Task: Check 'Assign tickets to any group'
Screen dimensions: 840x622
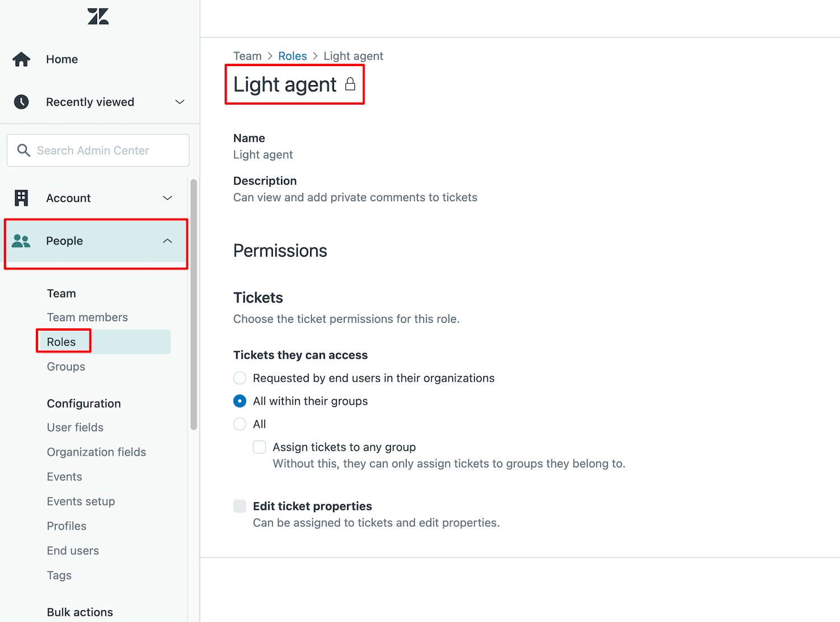Action: tap(259, 447)
